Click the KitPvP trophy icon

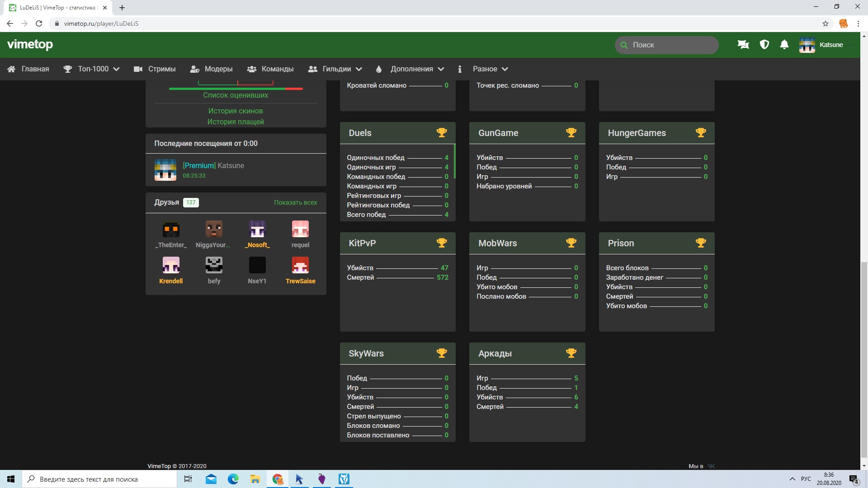pyautogui.click(x=442, y=243)
